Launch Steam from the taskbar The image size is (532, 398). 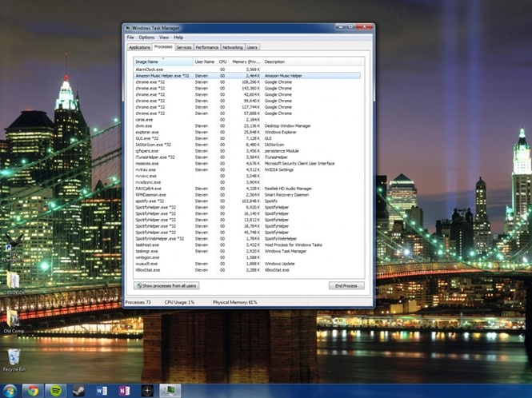click(x=78, y=391)
